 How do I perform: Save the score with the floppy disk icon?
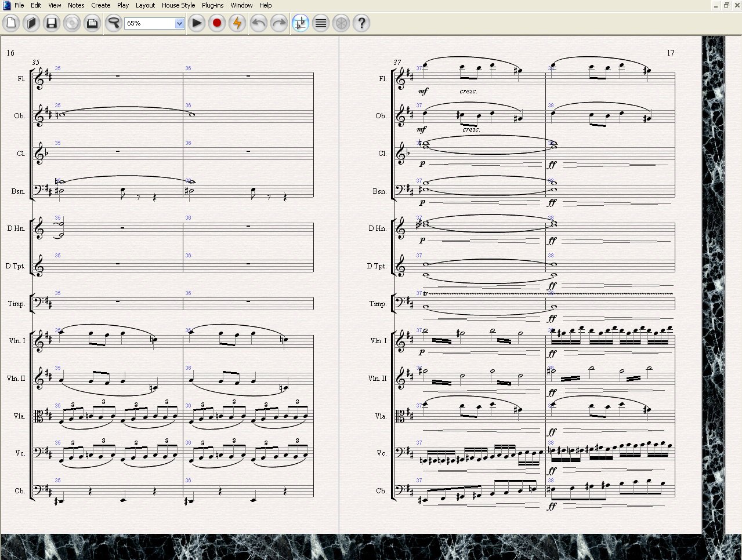pos(52,23)
